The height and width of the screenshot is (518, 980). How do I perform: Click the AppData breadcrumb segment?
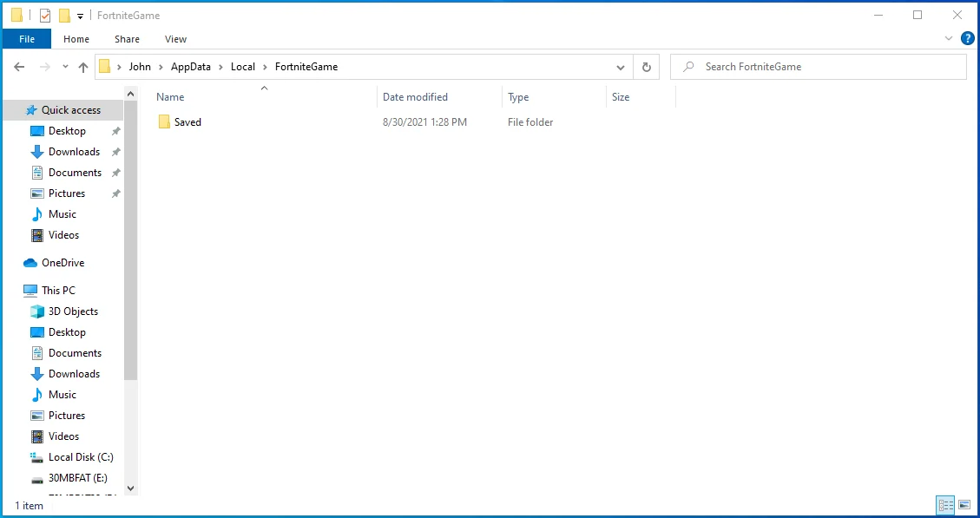191,67
